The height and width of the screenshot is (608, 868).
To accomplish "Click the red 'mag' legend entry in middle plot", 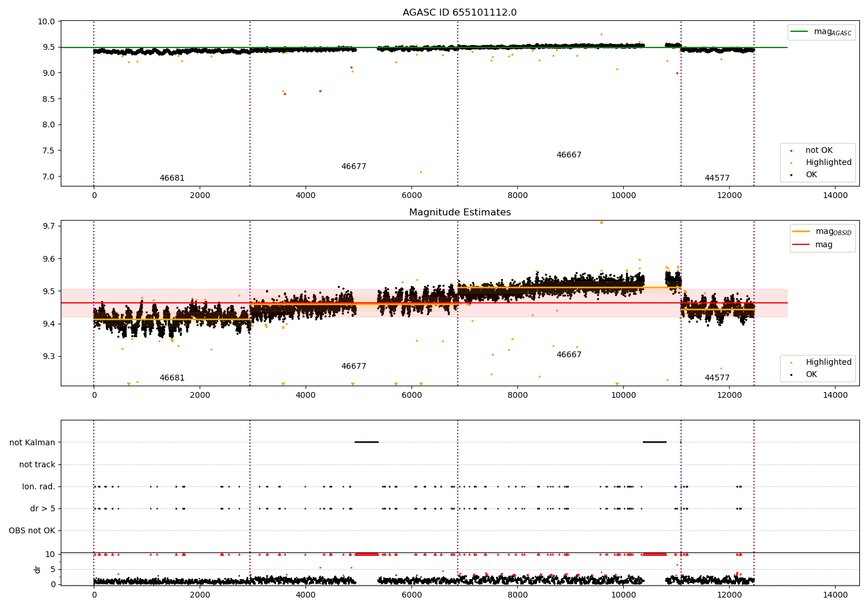I will [x=813, y=244].
